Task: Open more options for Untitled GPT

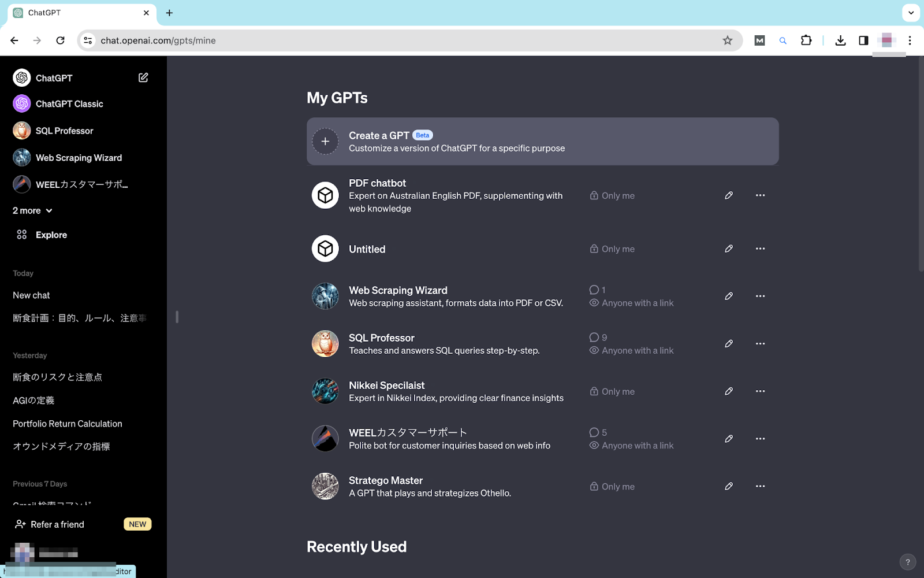Action: point(760,249)
